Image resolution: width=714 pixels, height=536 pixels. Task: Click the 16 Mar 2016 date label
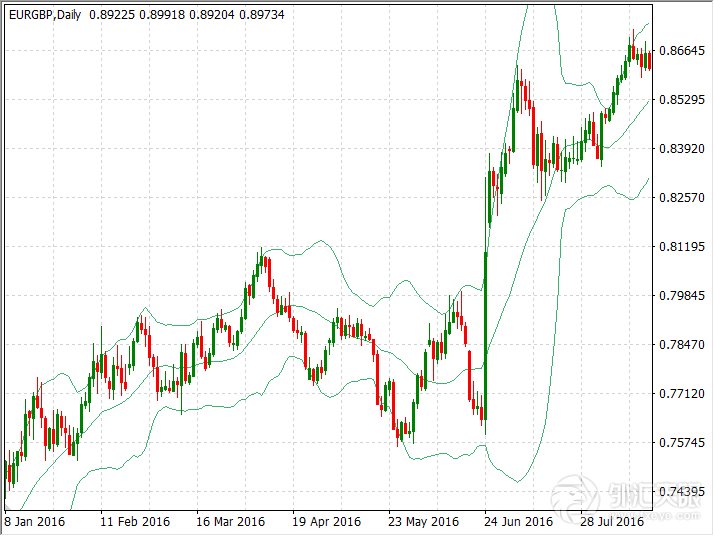click(231, 522)
